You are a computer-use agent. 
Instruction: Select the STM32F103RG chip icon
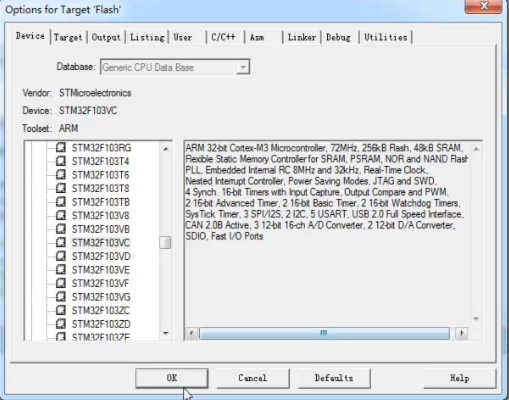61,147
